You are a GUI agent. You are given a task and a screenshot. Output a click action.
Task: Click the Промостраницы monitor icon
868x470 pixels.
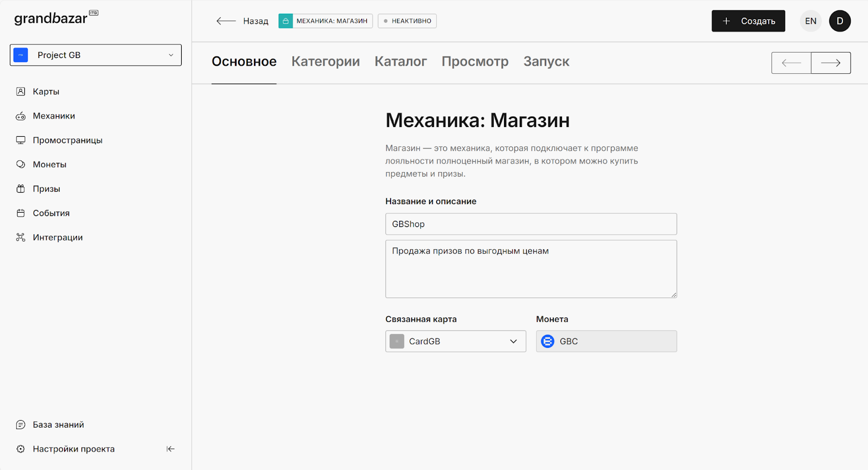click(21, 140)
